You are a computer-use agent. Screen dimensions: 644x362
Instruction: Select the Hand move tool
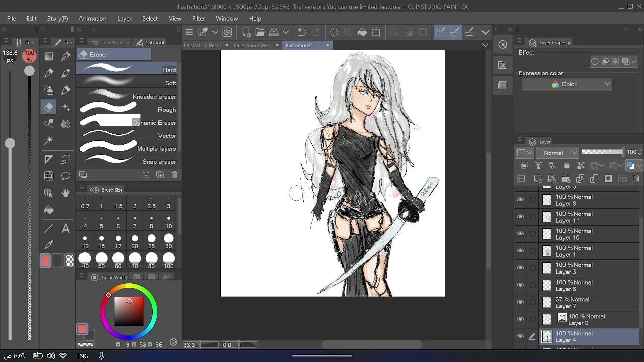66,193
